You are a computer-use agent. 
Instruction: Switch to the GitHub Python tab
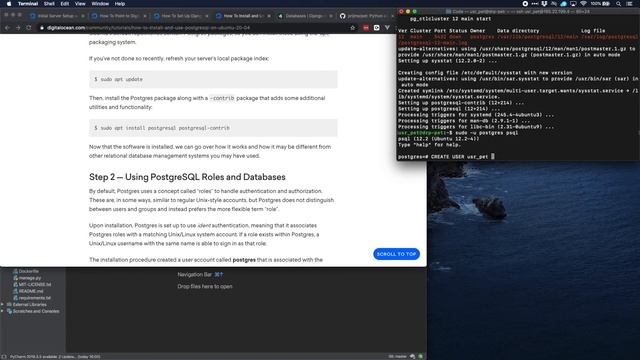click(366, 16)
